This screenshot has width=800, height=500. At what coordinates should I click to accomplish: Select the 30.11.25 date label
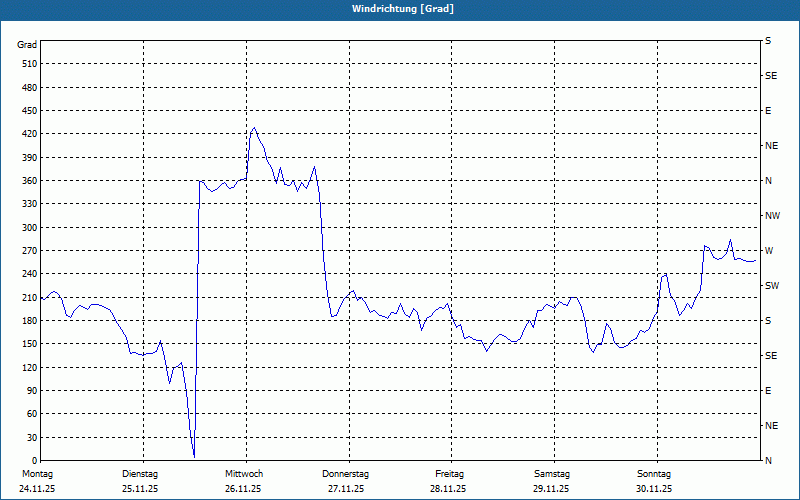click(654, 489)
